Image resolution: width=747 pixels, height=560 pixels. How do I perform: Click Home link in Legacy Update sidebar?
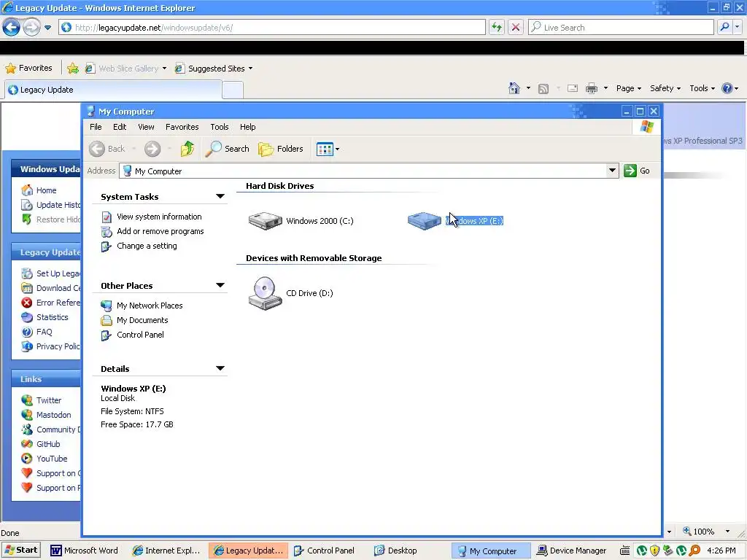(46, 190)
